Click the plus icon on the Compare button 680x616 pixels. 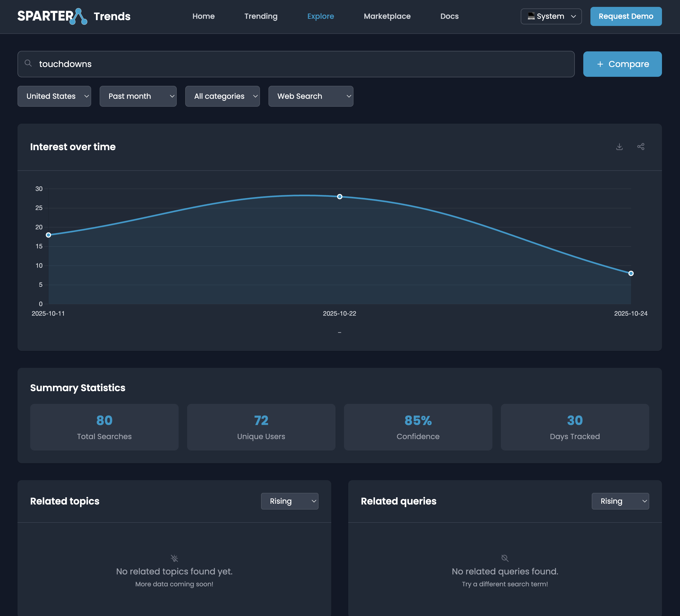tap(600, 64)
